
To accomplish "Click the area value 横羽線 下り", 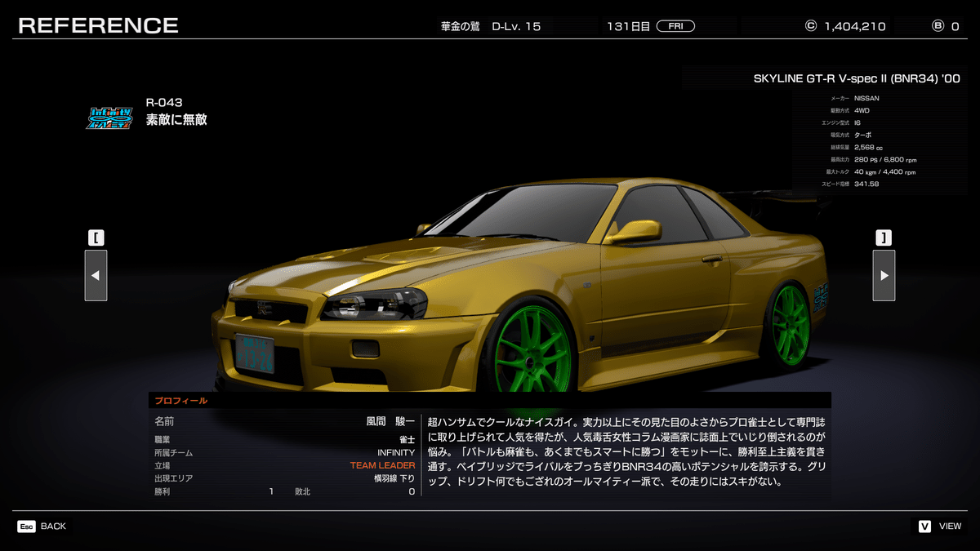I will coord(394,478).
